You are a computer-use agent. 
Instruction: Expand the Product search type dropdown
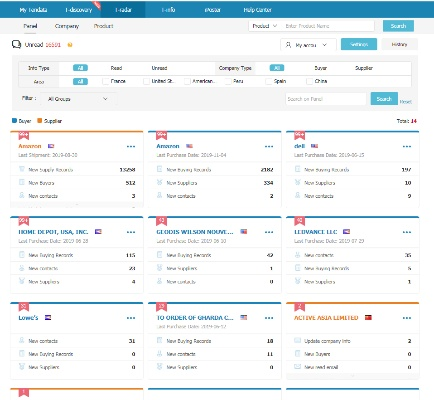pyautogui.click(x=265, y=26)
